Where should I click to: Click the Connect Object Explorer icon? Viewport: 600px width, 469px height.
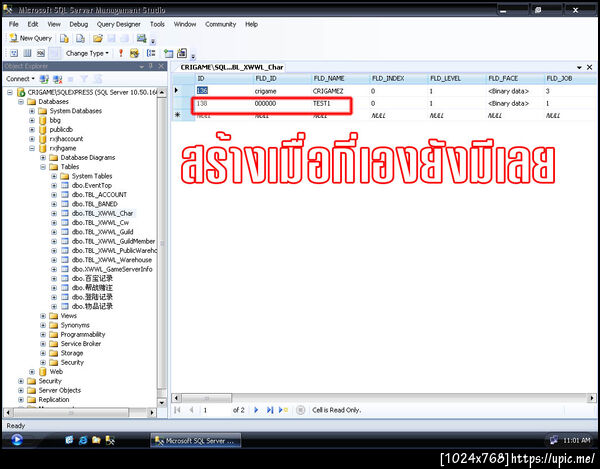44,79
